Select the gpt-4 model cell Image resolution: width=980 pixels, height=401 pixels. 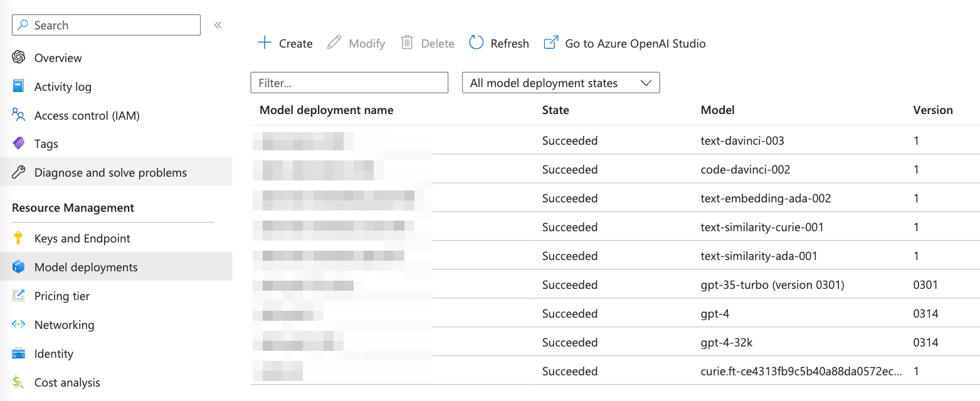click(x=715, y=313)
